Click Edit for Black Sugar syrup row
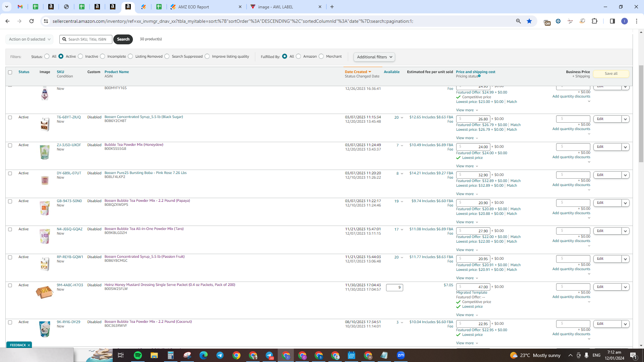The height and width of the screenshot is (362, 644). click(607, 119)
